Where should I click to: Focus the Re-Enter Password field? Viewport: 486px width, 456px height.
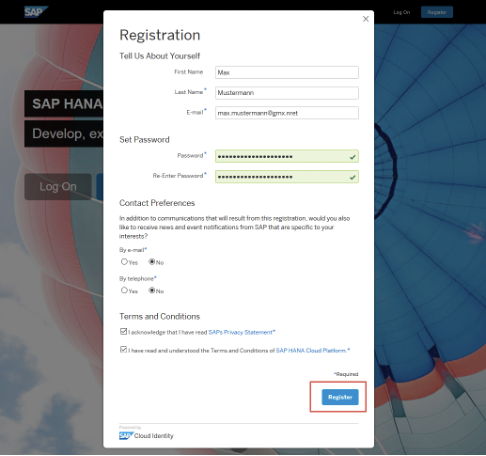tap(287, 177)
